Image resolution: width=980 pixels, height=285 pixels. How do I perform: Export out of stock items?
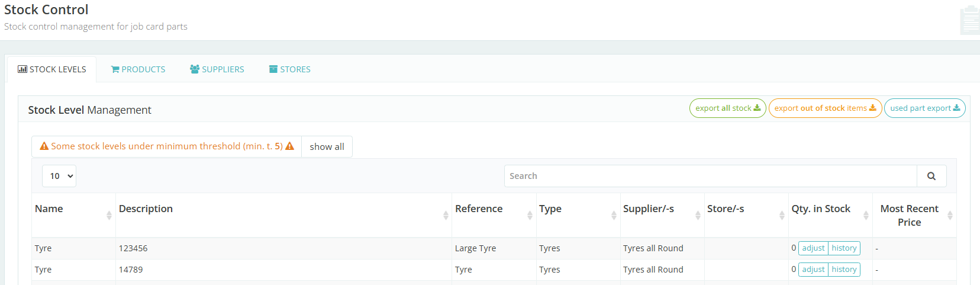(825, 108)
